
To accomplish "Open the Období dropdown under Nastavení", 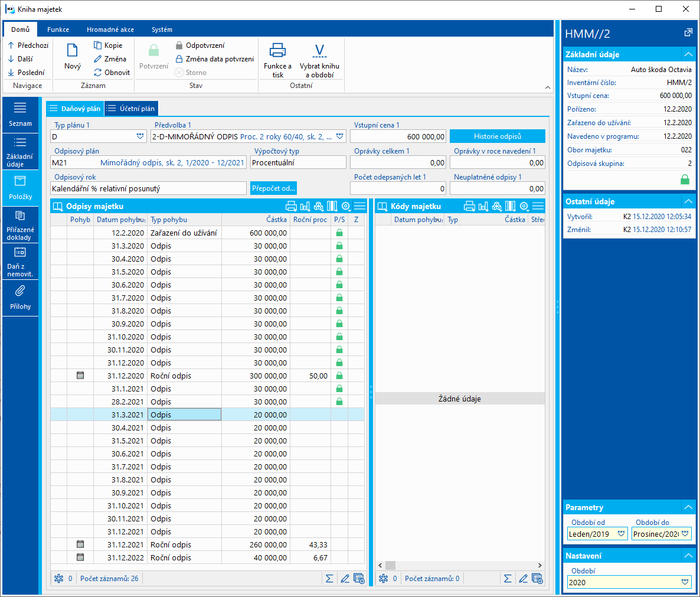I will [685, 582].
